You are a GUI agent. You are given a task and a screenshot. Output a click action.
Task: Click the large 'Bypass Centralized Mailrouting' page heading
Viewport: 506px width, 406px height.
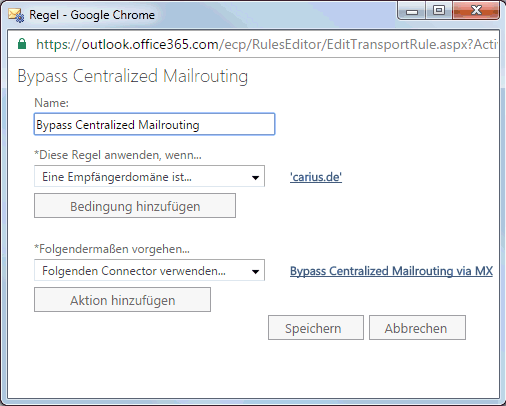[x=133, y=76]
